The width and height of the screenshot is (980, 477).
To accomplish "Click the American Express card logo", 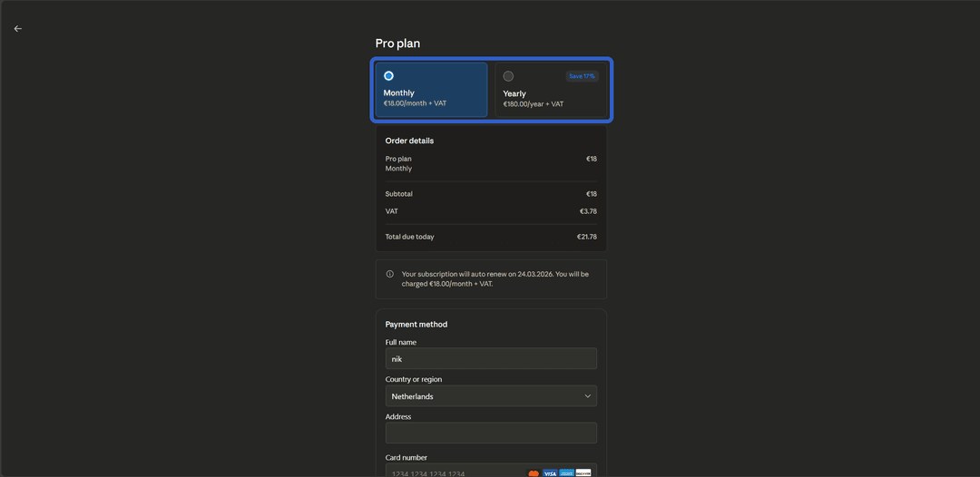I will (567, 473).
